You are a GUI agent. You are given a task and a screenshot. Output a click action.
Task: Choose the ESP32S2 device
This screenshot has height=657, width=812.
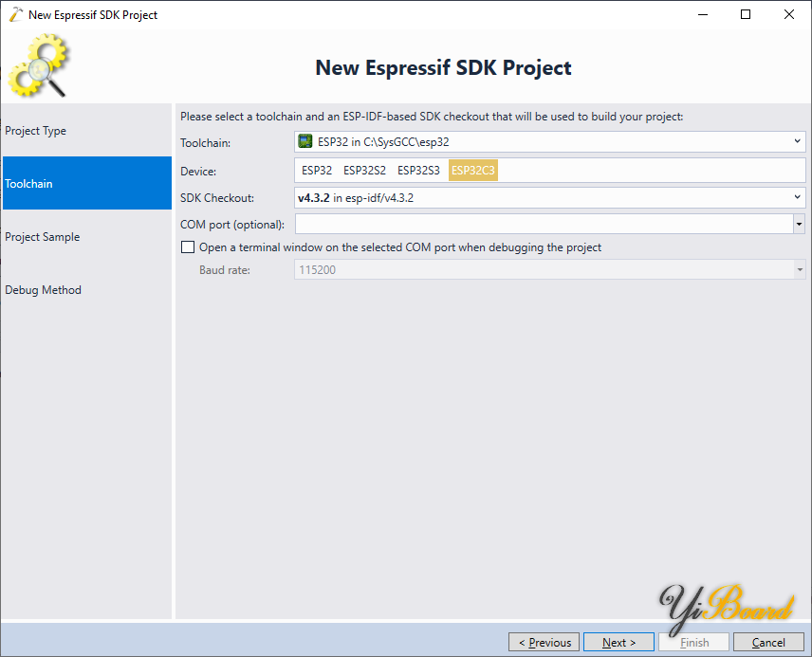(x=364, y=171)
